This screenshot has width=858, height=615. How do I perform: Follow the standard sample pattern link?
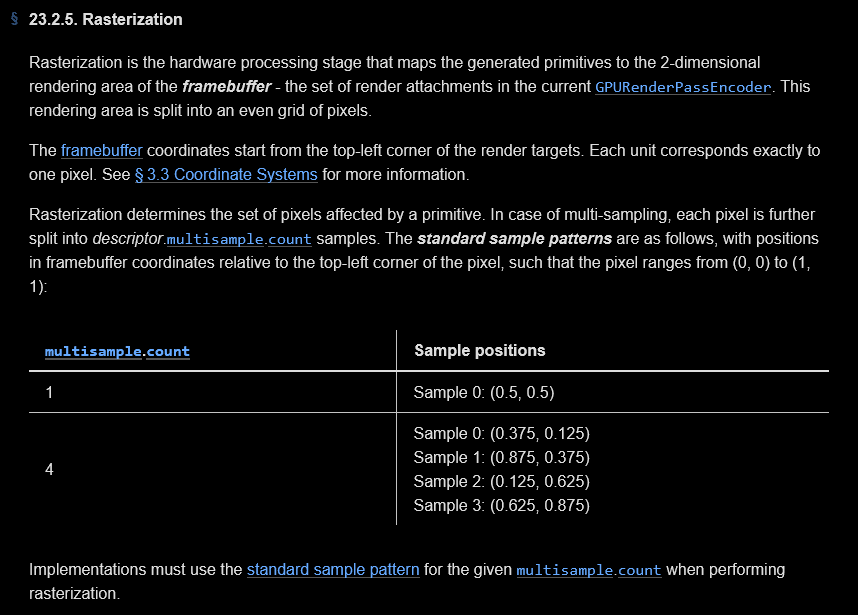[x=333, y=570]
